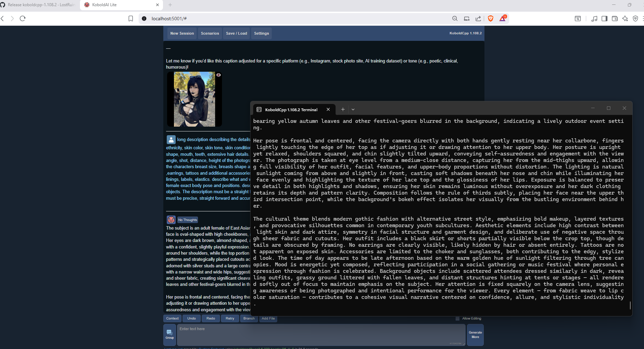Toggle the eye icon on the image
Screen dimensions: 644x349
(219, 75)
